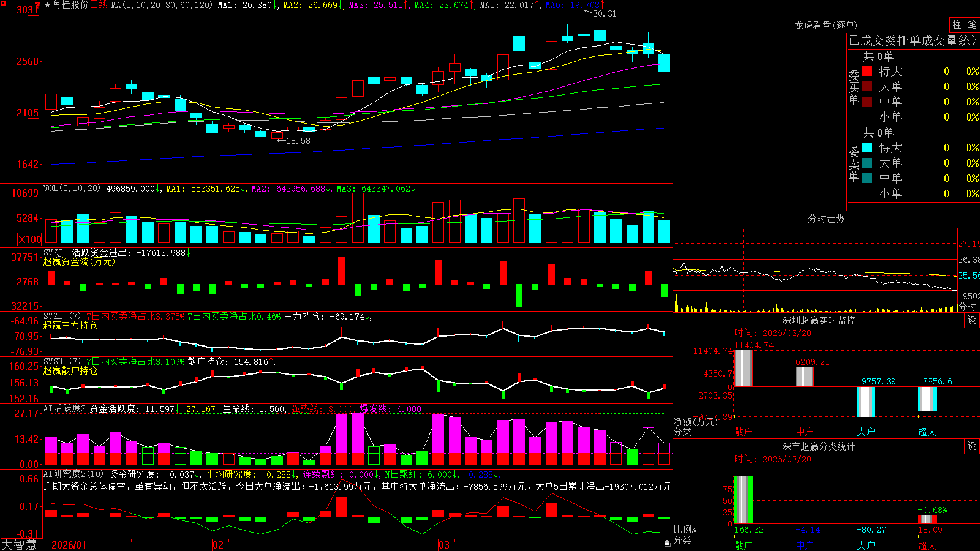Click the 18.58 low price label
Viewport: 980px width, 551px height.
coord(298,141)
